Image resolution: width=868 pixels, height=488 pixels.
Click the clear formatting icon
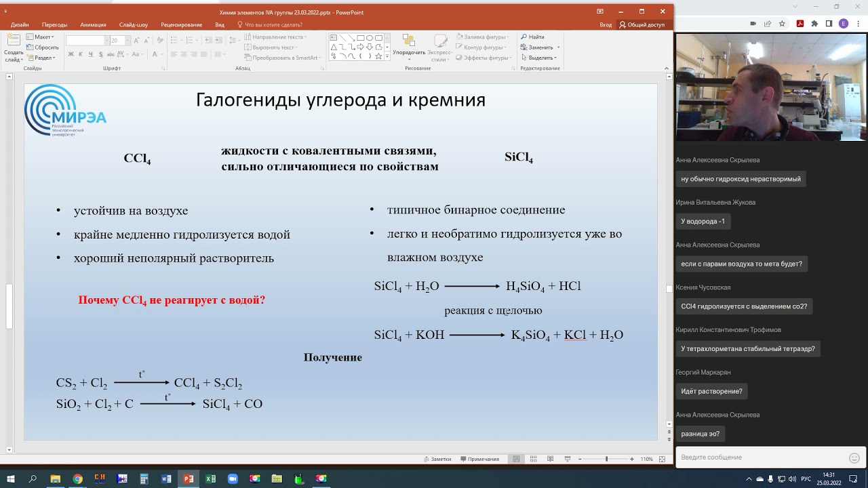tap(160, 40)
